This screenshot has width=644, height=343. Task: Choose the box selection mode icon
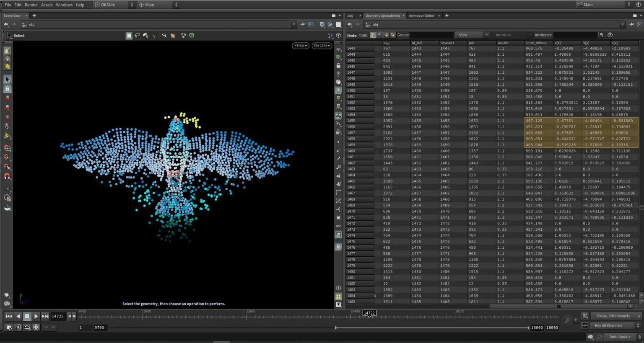point(129,36)
